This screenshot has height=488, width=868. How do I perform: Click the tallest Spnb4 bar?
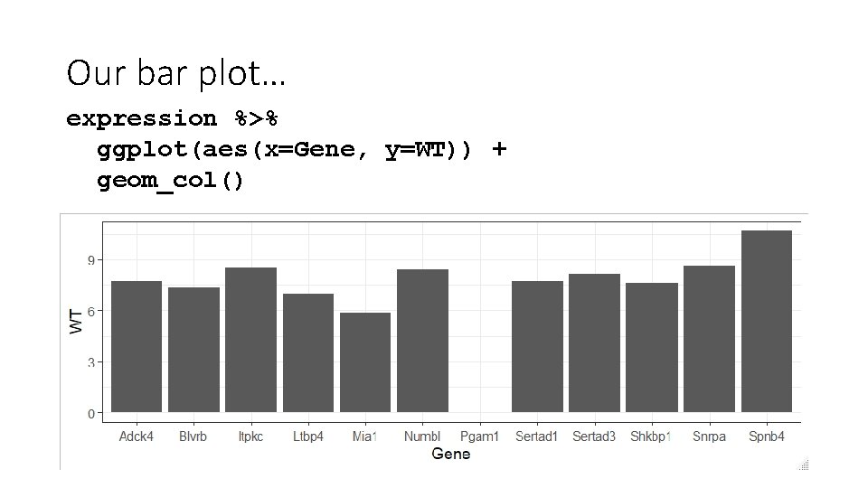pos(767,321)
